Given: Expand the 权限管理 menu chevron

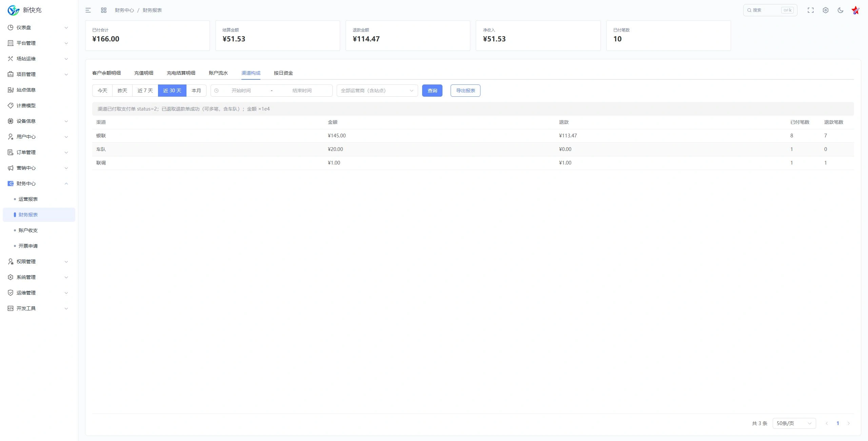Looking at the screenshot, I should [x=66, y=262].
